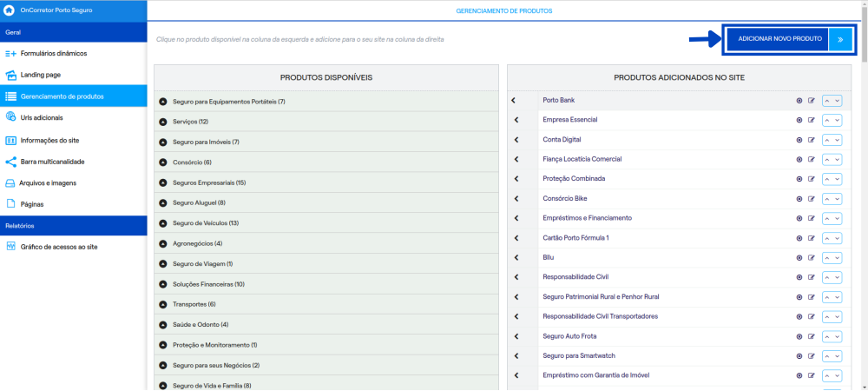Move Responsabilidade Civil up with its arrow
Viewport: 868px width, 391px height.
tap(827, 277)
